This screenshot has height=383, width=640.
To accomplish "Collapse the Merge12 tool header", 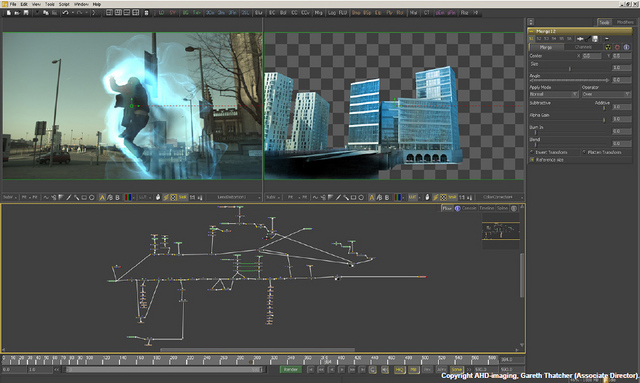I will 531,31.
